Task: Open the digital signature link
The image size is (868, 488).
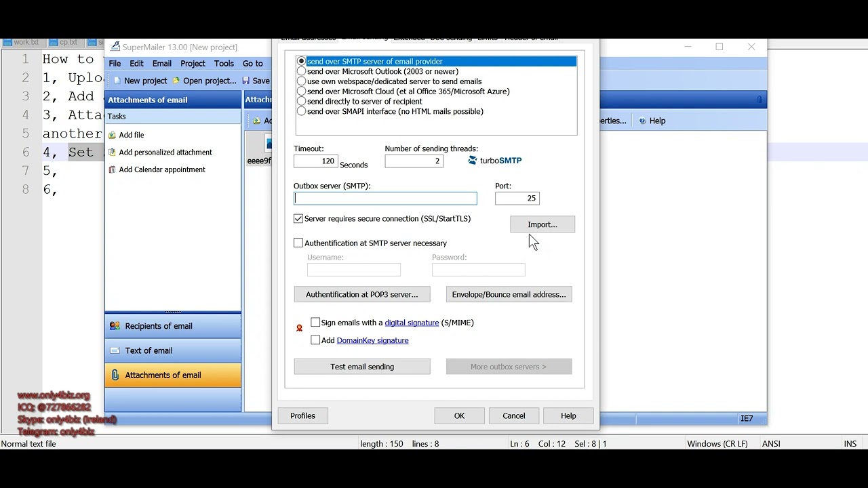Action: pos(412,323)
